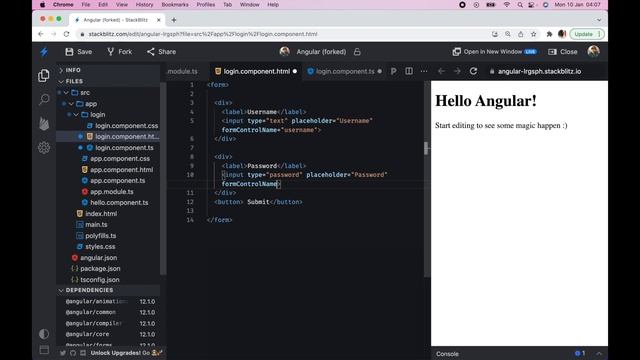
Task: Open the Chrome Bookmarks menu
Action: tap(175, 4)
